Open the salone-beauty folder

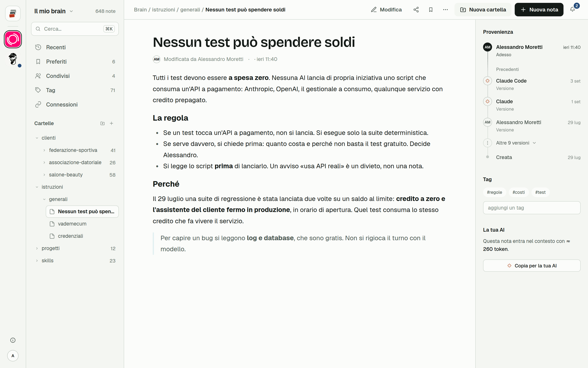pyautogui.click(x=78, y=175)
